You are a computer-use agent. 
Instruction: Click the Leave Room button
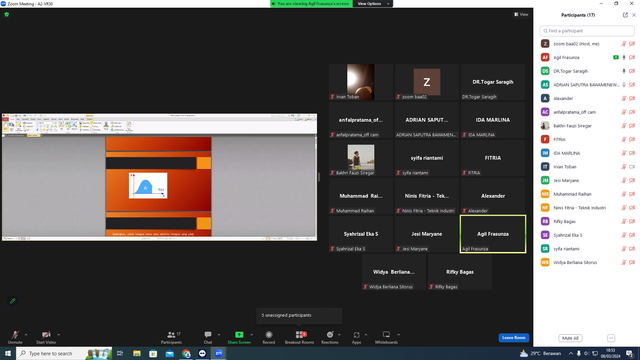pos(513,338)
